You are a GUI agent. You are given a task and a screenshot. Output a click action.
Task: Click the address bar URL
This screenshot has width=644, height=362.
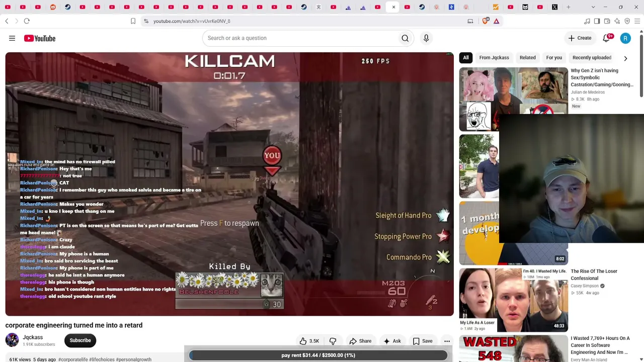192,21
